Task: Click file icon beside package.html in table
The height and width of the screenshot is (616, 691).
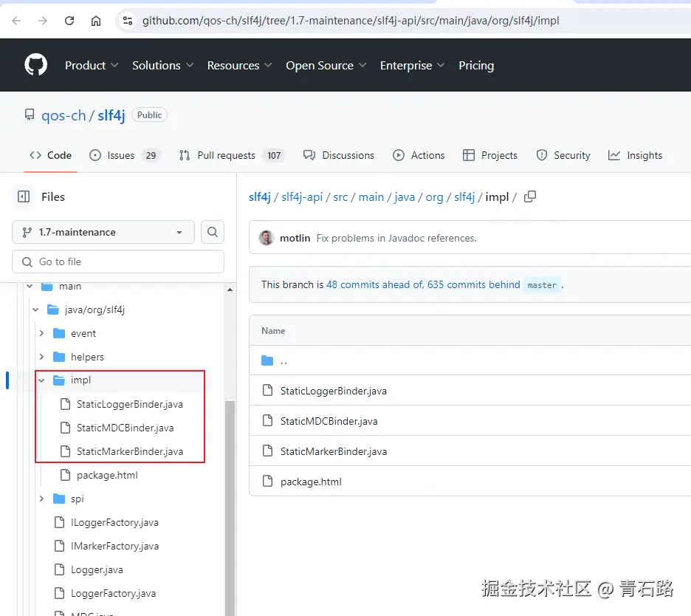Action: (x=267, y=481)
